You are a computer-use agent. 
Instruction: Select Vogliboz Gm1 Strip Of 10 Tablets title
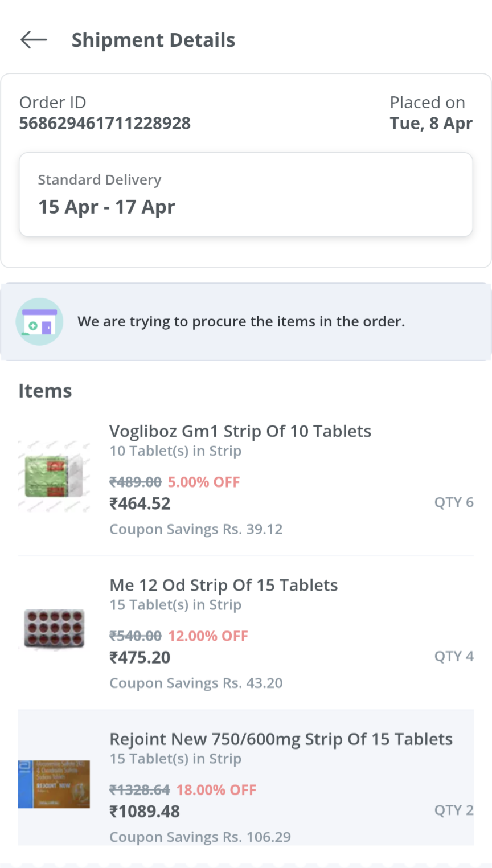coord(240,431)
